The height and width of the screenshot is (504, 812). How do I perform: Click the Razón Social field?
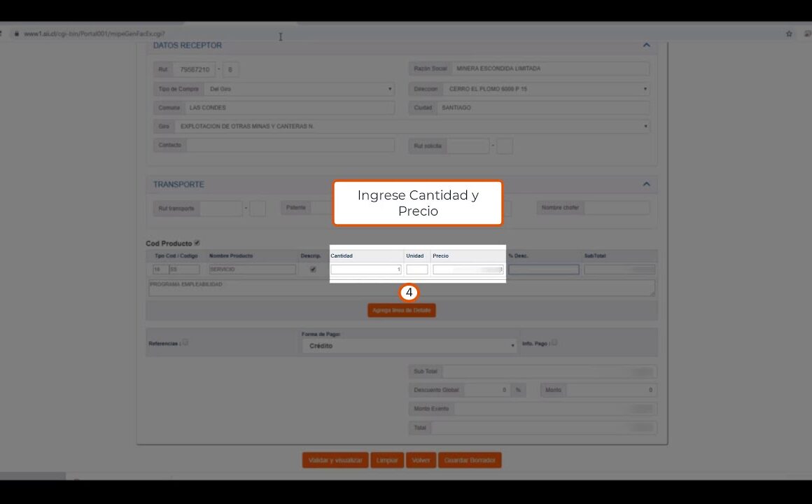point(550,69)
